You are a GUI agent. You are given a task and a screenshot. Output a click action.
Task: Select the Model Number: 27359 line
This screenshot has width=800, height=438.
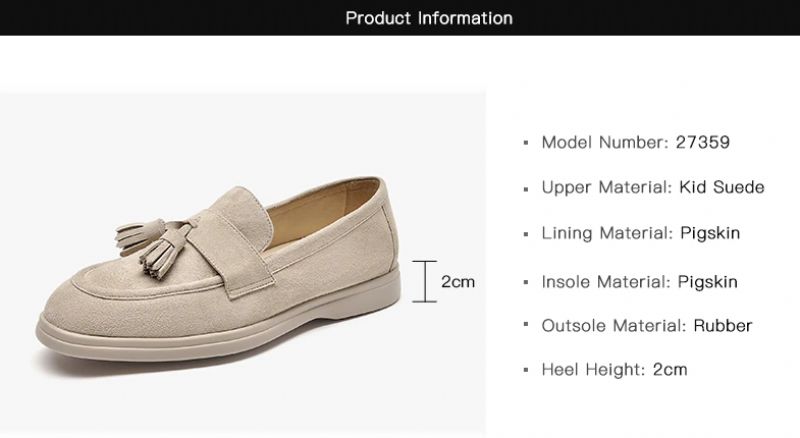click(635, 142)
